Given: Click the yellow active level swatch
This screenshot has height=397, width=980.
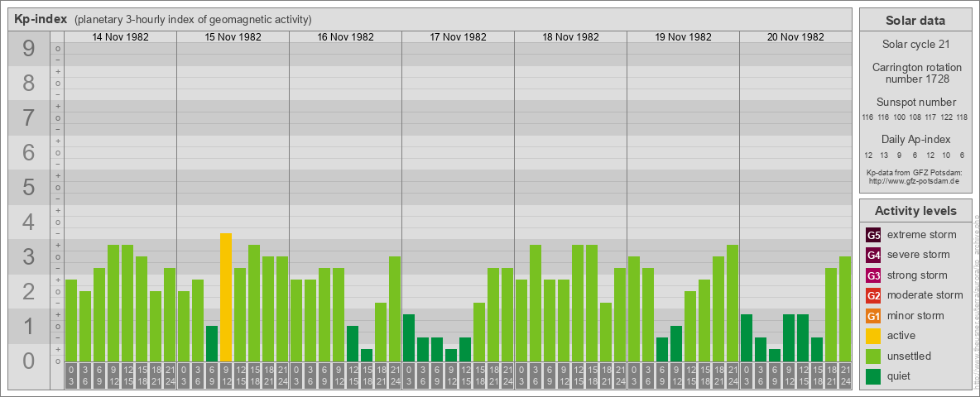Looking at the screenshot, I should point(873,336).
